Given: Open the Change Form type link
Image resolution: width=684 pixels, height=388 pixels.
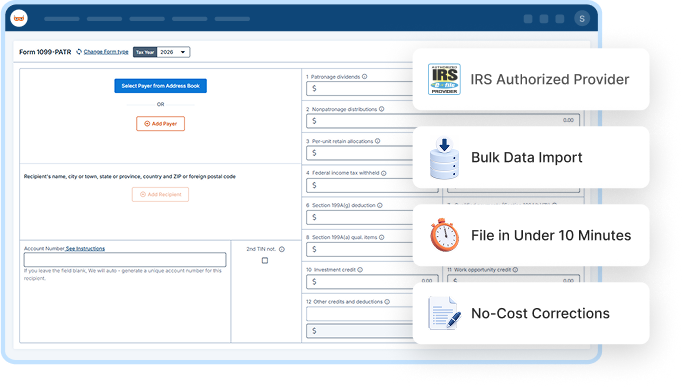Looking at the screenshot, I should point(106,52).
